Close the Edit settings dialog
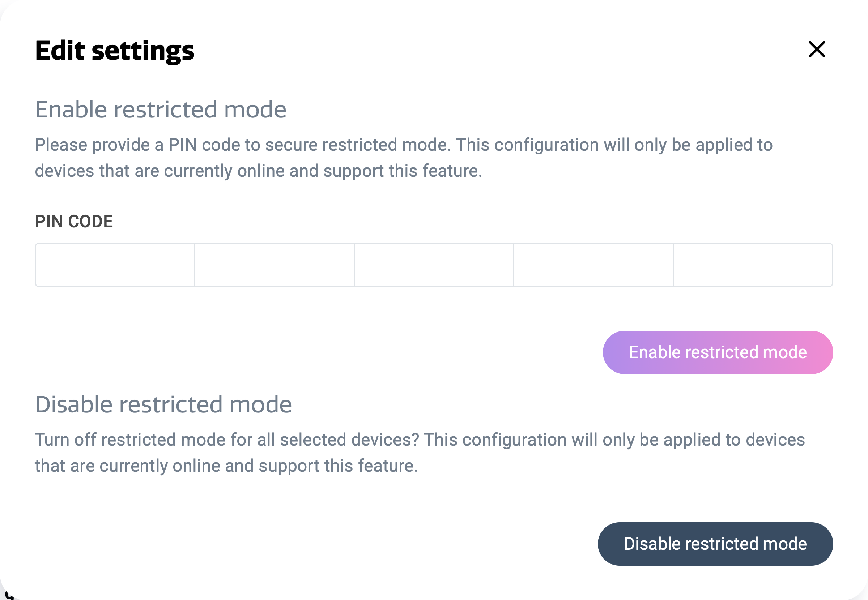This screenshot has height=600, width=868. click(817, 50)
